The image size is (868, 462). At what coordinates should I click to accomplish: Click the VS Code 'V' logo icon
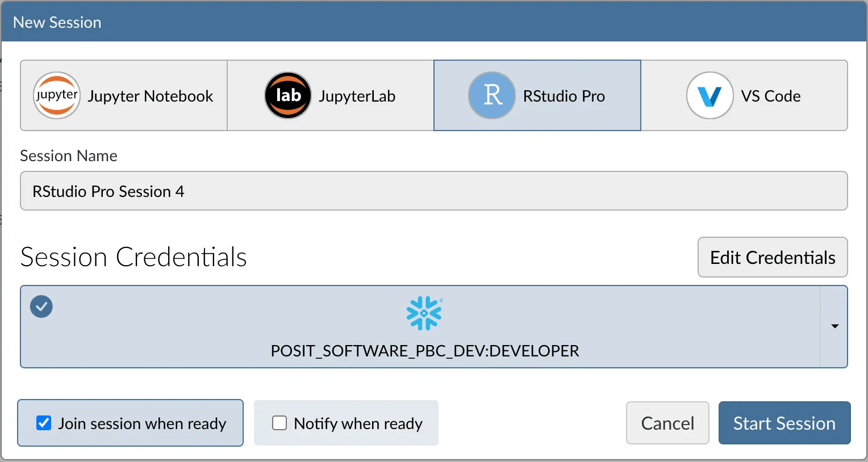[x=710, y=95]
